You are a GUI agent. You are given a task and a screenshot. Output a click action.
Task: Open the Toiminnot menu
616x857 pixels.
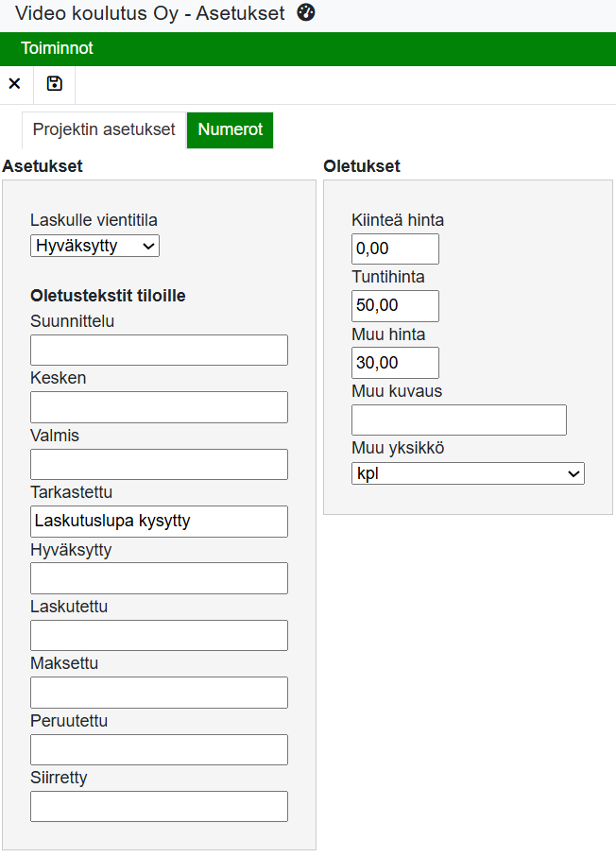(x=58, y=48)
